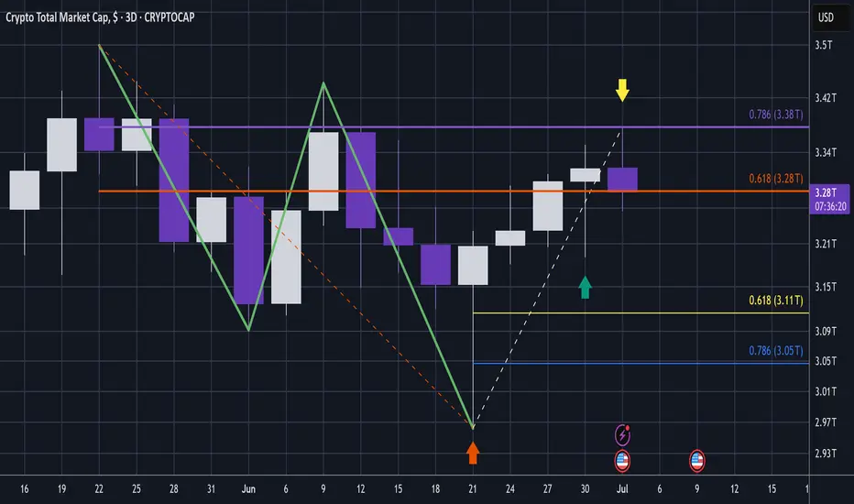Click the 3.34T price axis label

click(x=825, y=152)
